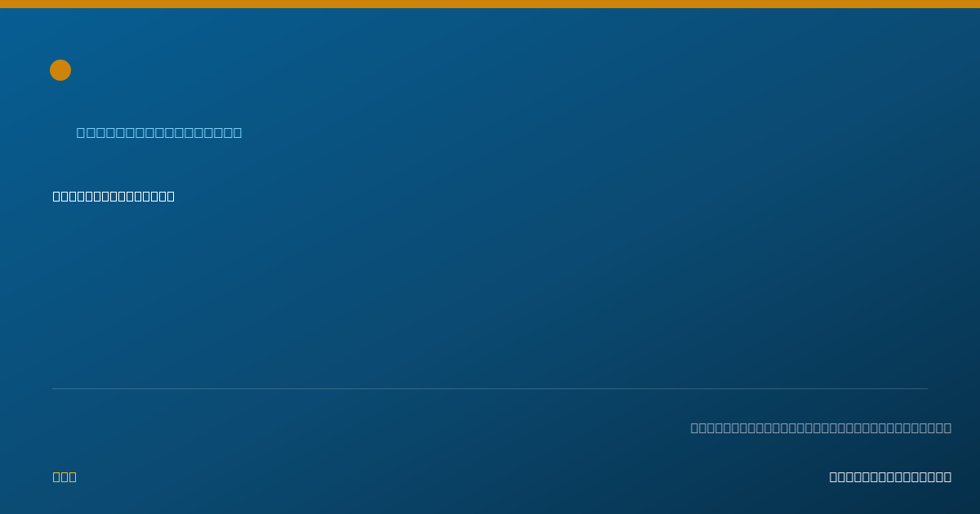Image resolution: width=980 pixels, height=514 pixels.
Task: Click the short yellow label at bottom left
Action: (65, 476)
